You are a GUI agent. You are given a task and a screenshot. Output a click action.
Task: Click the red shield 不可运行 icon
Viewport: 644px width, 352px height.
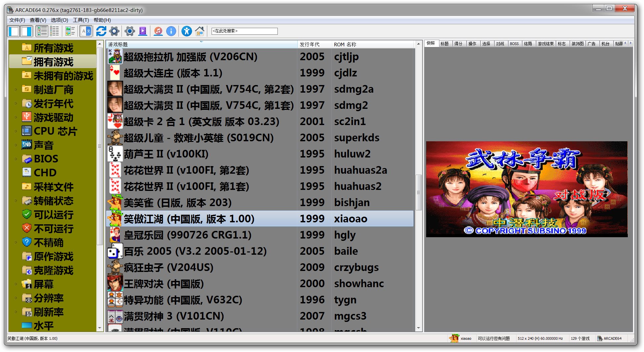[x=27, y=228]
